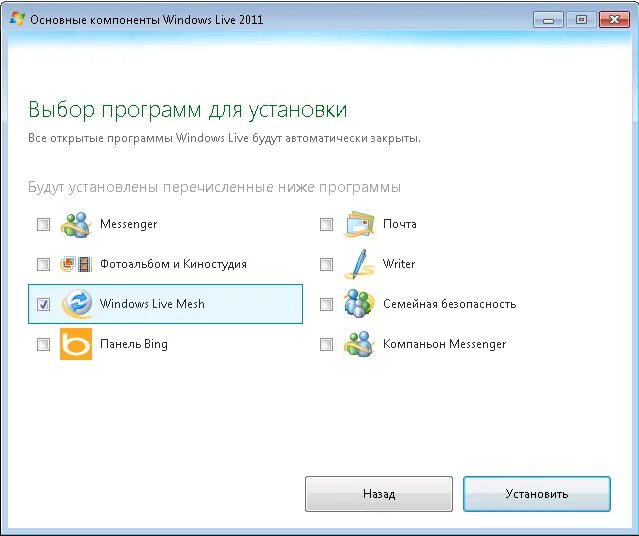Click the Панель Bing label
This screenshot has height=536, width=639.
coord(134,344)
